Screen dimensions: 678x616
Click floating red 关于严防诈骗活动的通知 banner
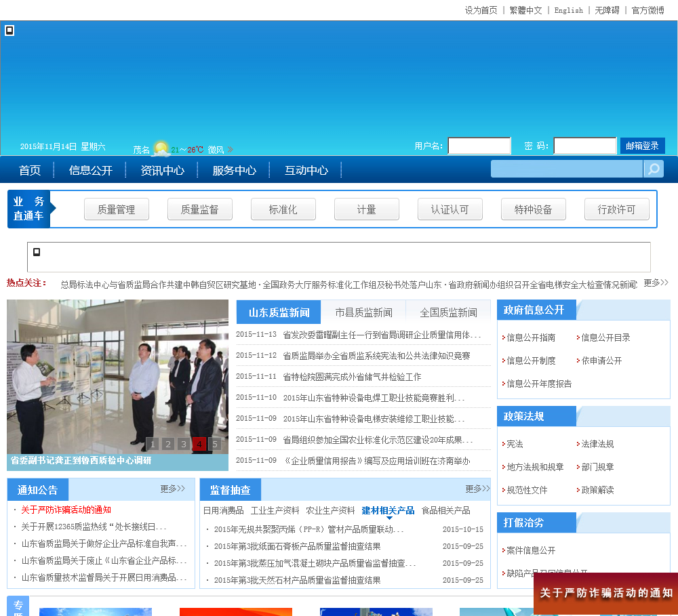point(605,593)
